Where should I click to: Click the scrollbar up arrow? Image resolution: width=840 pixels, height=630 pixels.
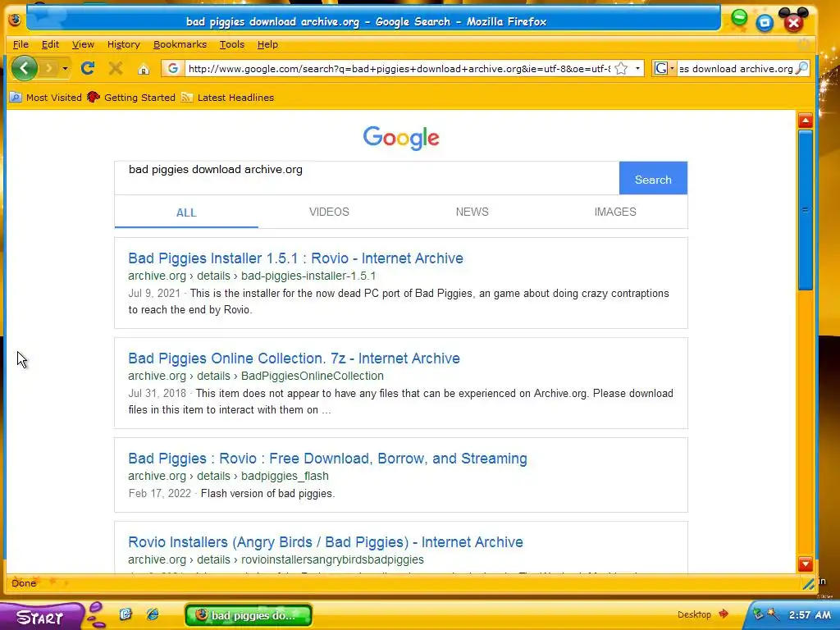pyautogui.click(x=806, y=121)
